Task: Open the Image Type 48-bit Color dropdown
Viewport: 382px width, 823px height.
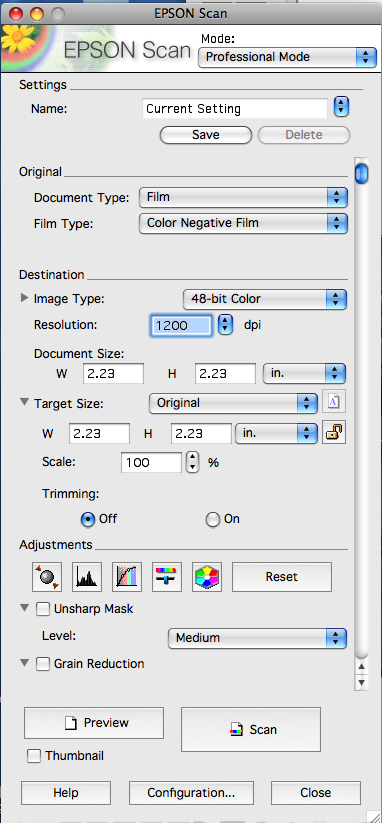Action: [x=264, y=299]
